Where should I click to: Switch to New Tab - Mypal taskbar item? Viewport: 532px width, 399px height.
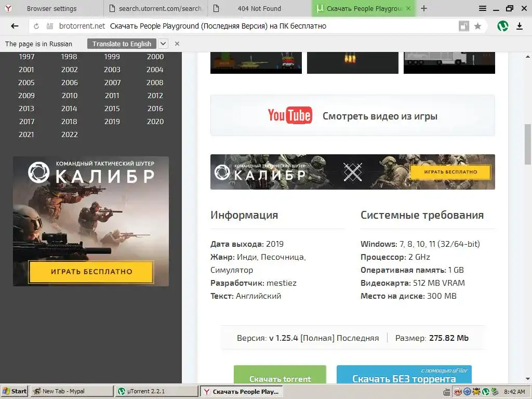click(x=72, y=391)
